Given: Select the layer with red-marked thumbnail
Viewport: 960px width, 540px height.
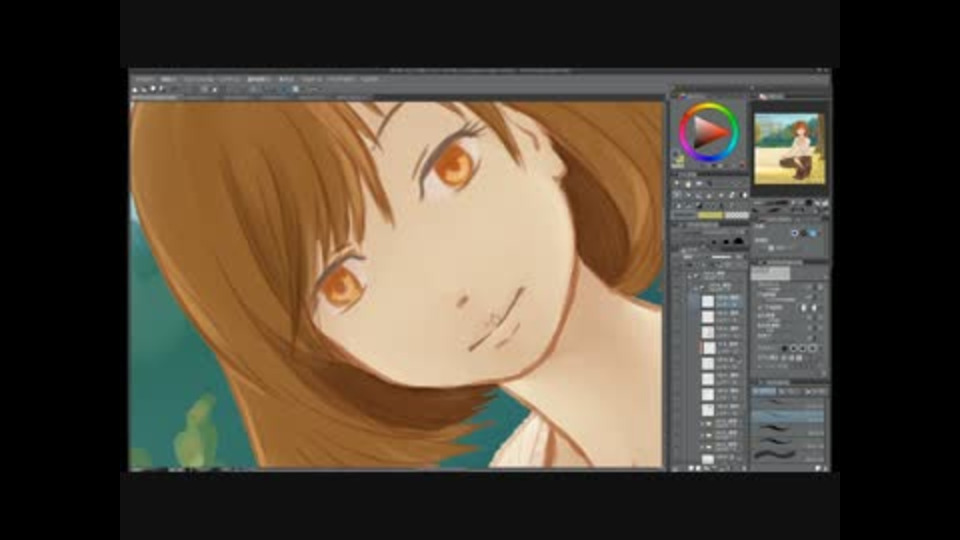Looking at the screenshot, I should [x=708, y=348].
